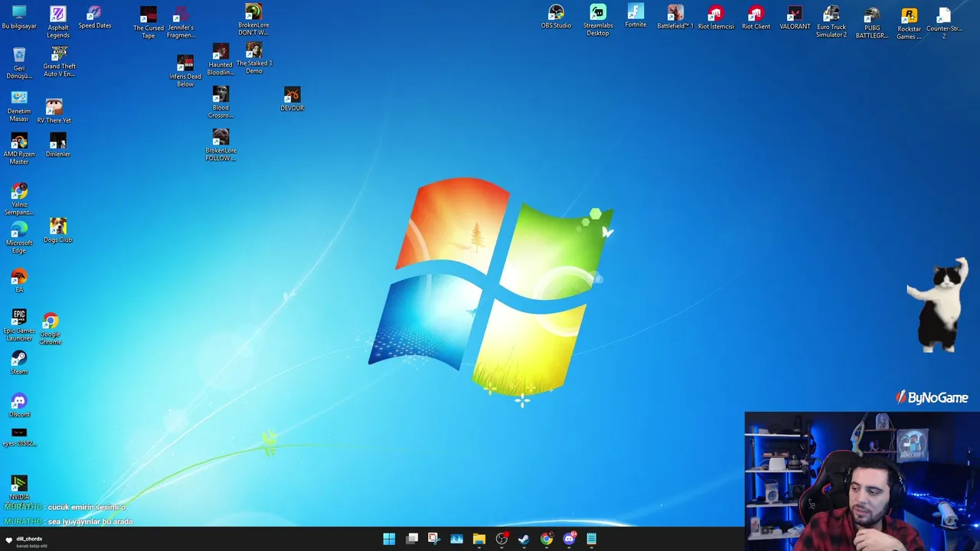
Task: Launch the Fortnite shortcut
Action: [635, 16]
